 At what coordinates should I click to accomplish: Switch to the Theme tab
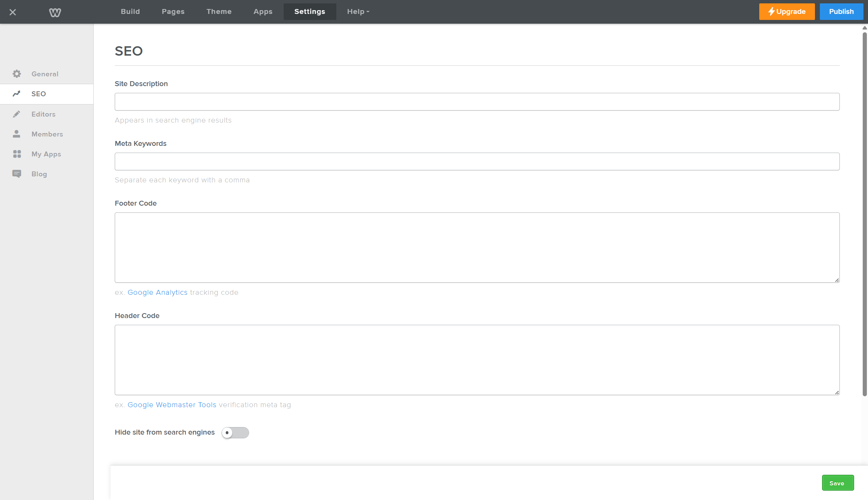click(x=219, y=12)
